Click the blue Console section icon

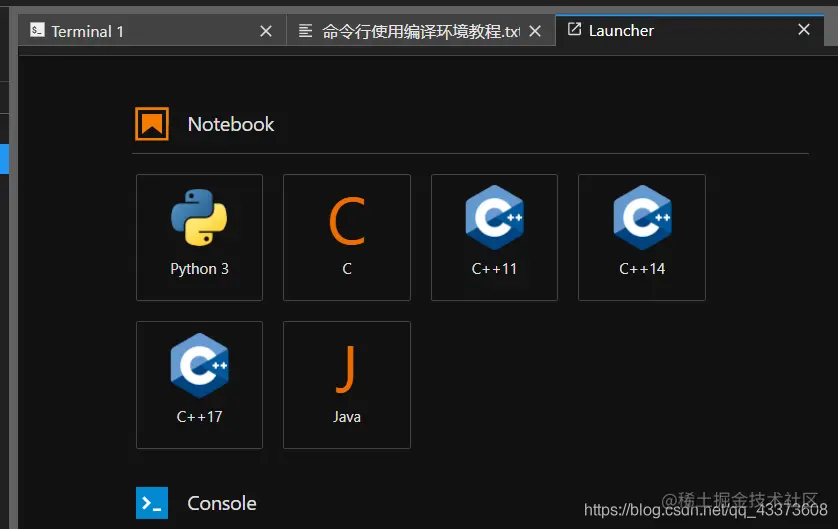click(152, 503)
